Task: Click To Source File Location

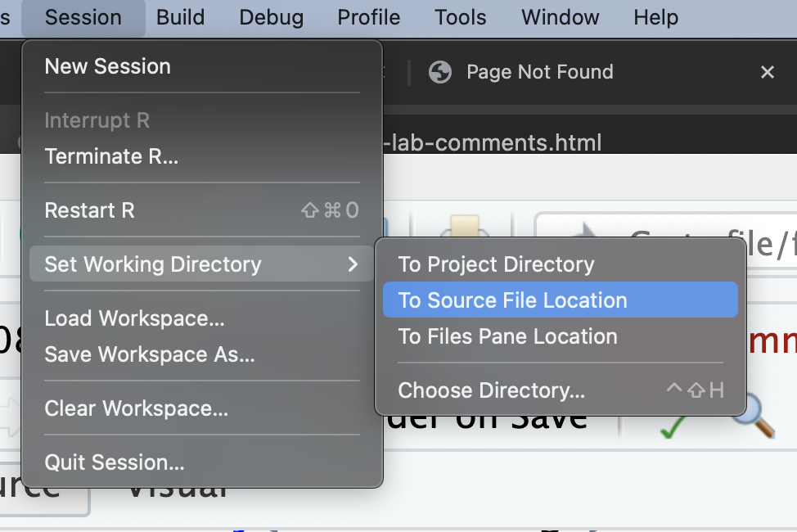Action: tap(512, 300)
